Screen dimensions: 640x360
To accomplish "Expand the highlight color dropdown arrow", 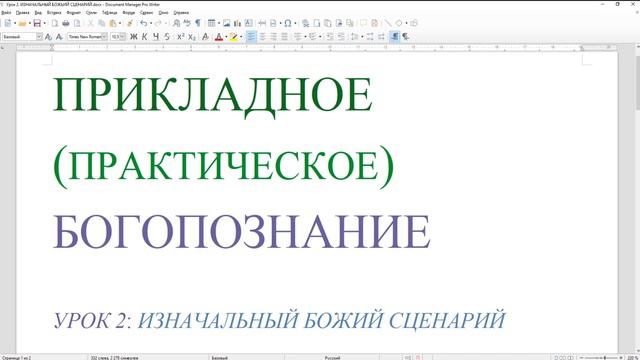I will 241,37.
